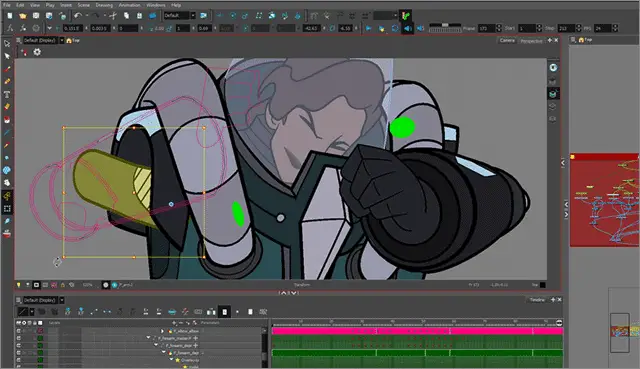Open the Animation menu
The height and width of the screenshot is (369, 640).
(129, 5)
